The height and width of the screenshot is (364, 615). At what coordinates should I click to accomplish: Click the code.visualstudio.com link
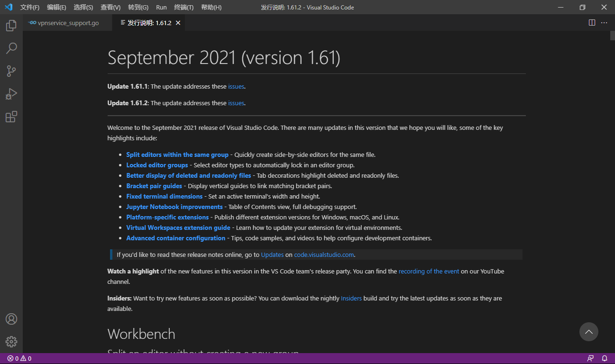[324, 255]
